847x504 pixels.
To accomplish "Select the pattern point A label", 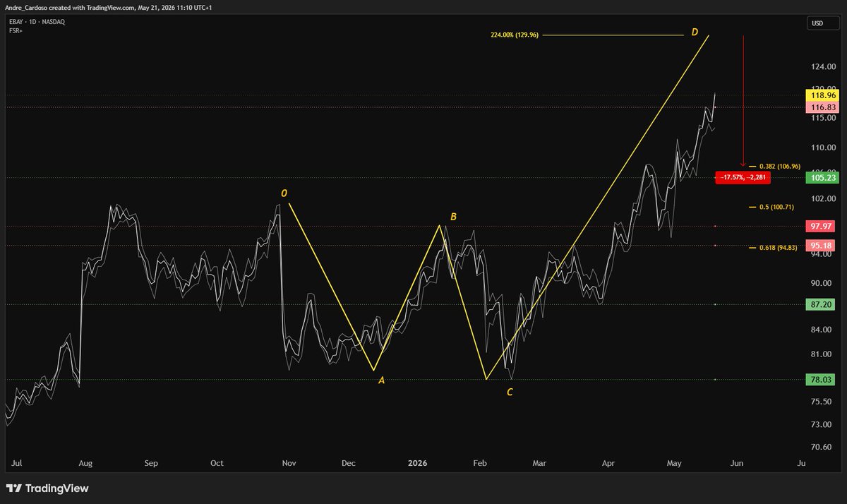I will click(382, 380).
